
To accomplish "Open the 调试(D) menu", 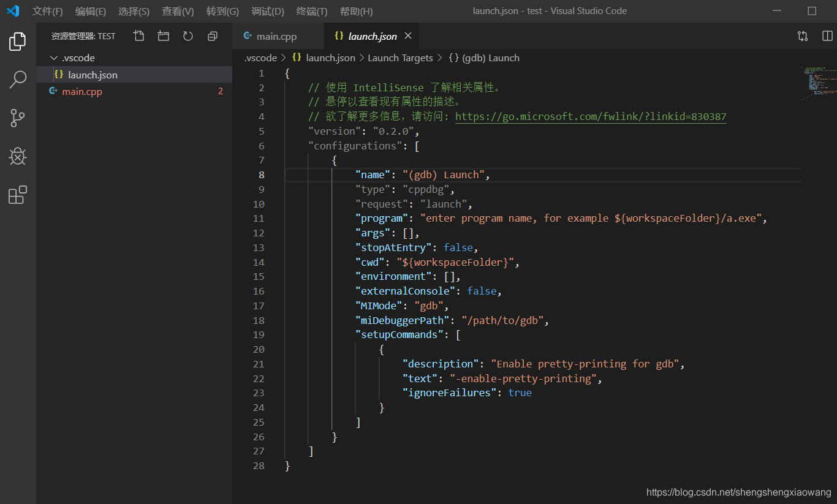I will 268,11.
